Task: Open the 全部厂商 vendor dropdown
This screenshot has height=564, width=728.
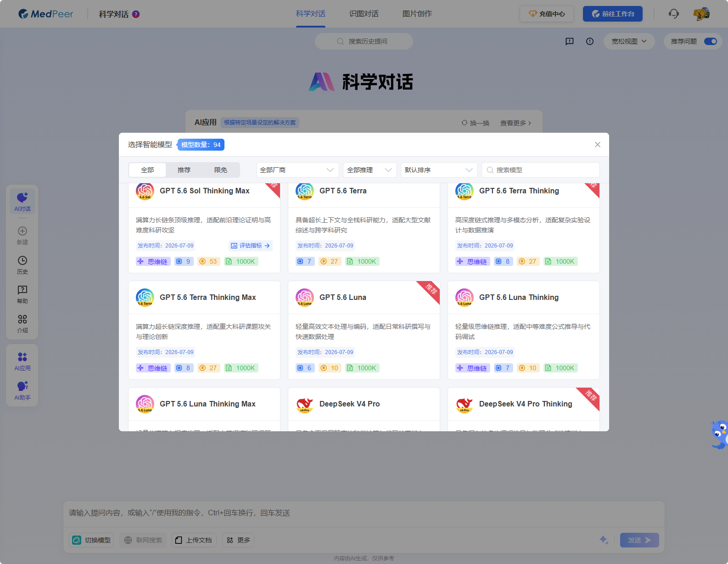Action: coord(297,170)
